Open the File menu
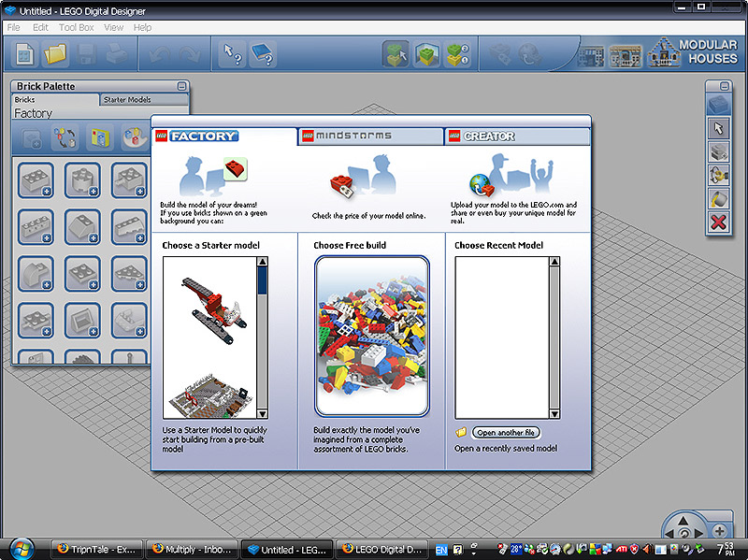This screenshot has height=560, width=748. [x=13, y=28]
